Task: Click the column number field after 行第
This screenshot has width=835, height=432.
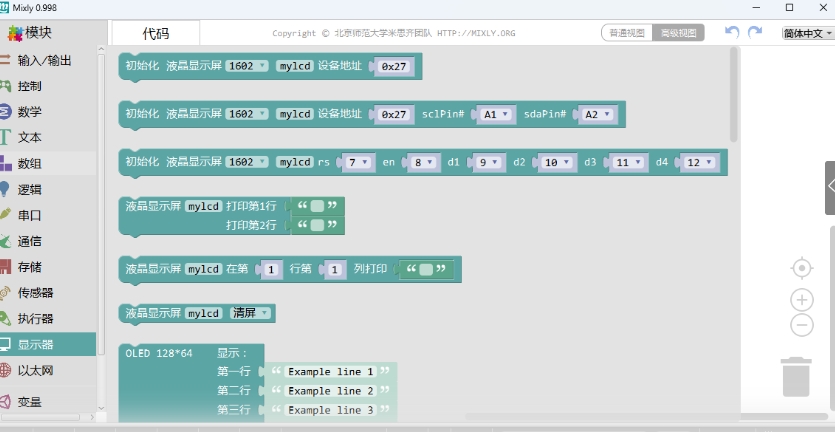Action: click(335, 270)
